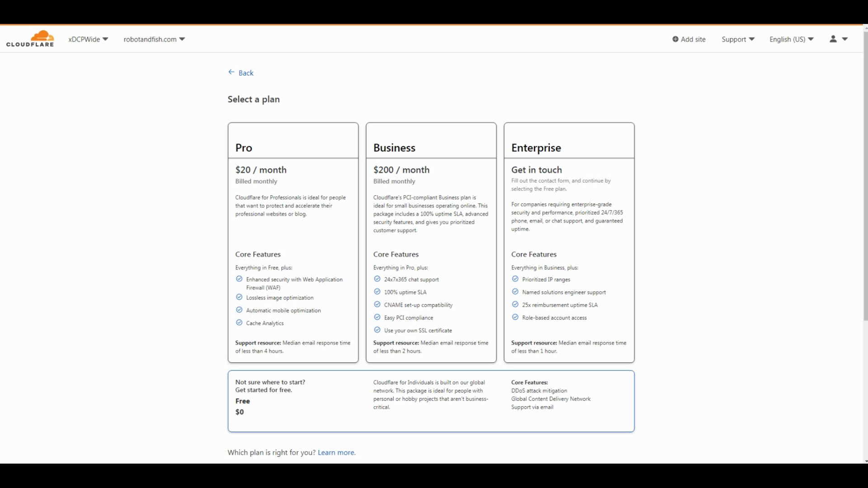Click the 100% uptime SLA checkmark icon

(377, 292)
